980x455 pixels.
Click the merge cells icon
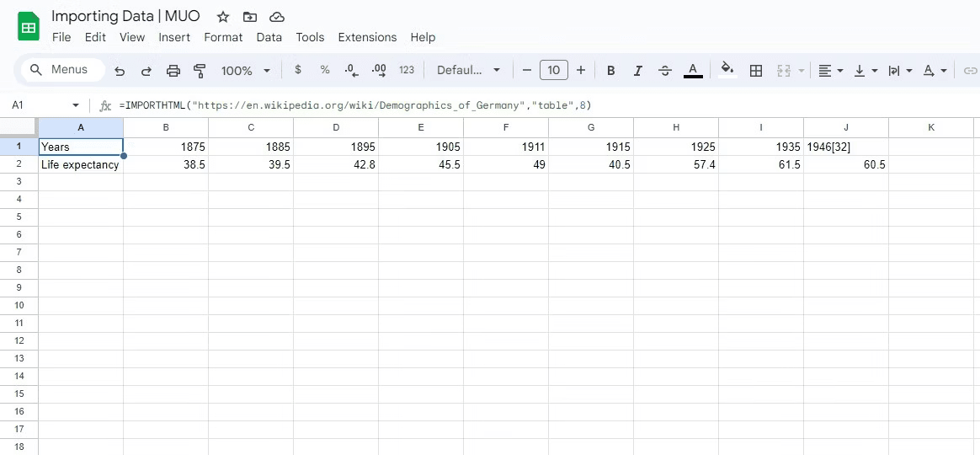point(784,71)
